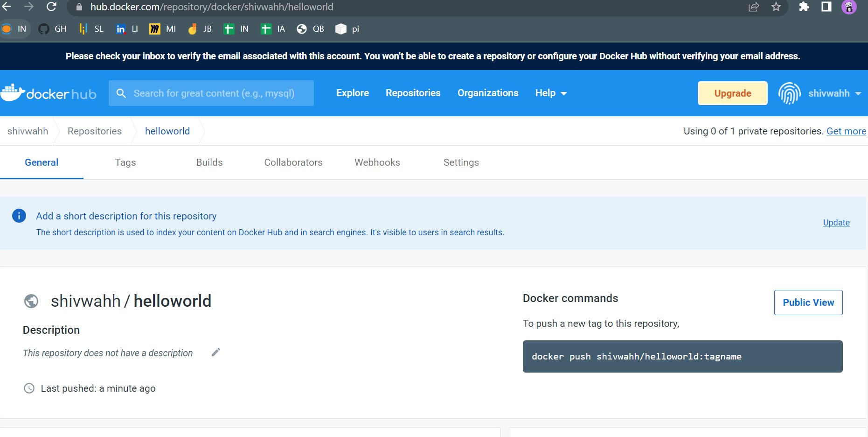Click the Docker Hub whale logo
Screen dimensions: 868x437
(x=49, y=93)
